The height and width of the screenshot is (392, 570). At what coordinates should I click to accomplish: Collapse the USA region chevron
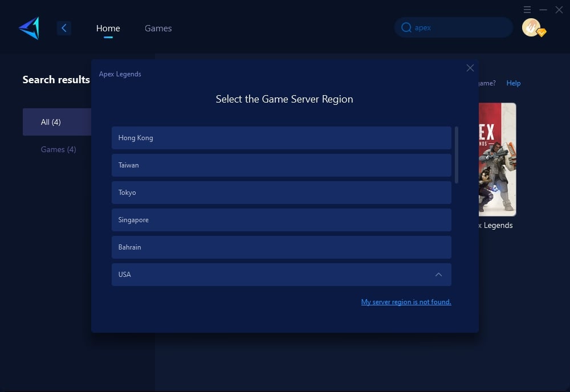[x=439, y=275]
